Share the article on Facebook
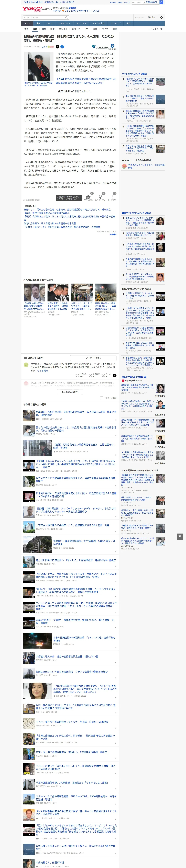Image resolution: width=186 pixels, height=868 pixels. click(62, 47)
